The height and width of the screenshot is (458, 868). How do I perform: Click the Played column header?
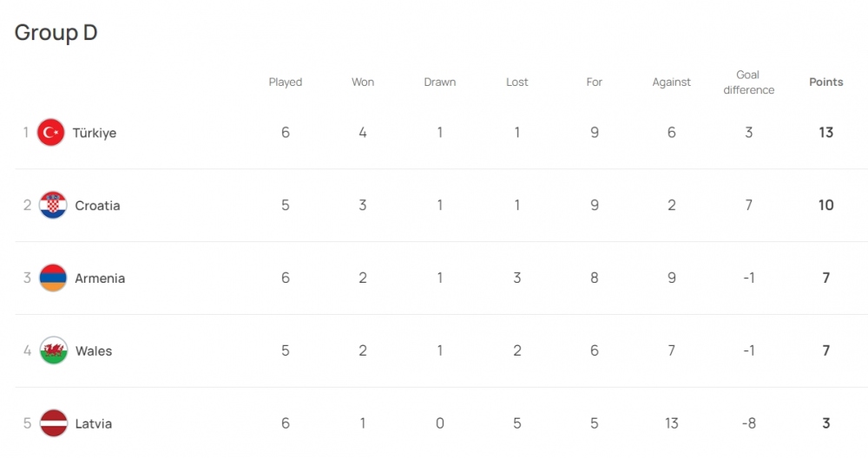[286, 82]
